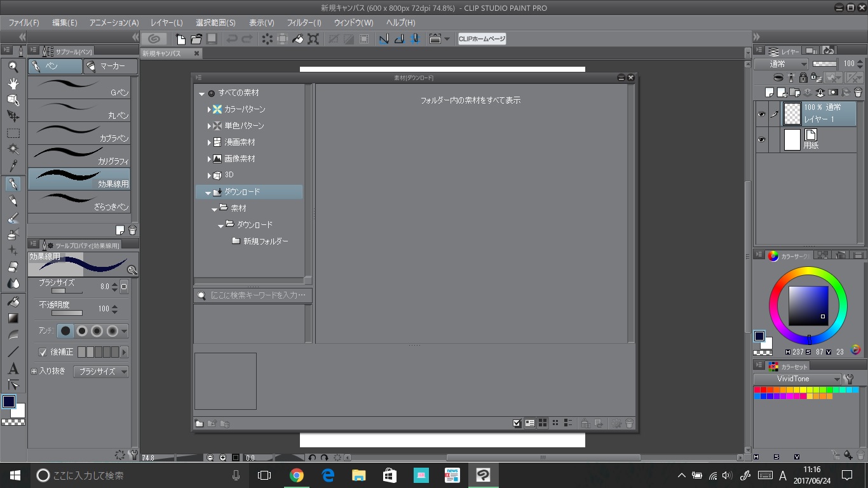
Task: Switch to the マーカー sub tool tab
Action: (x=111, y=66)
